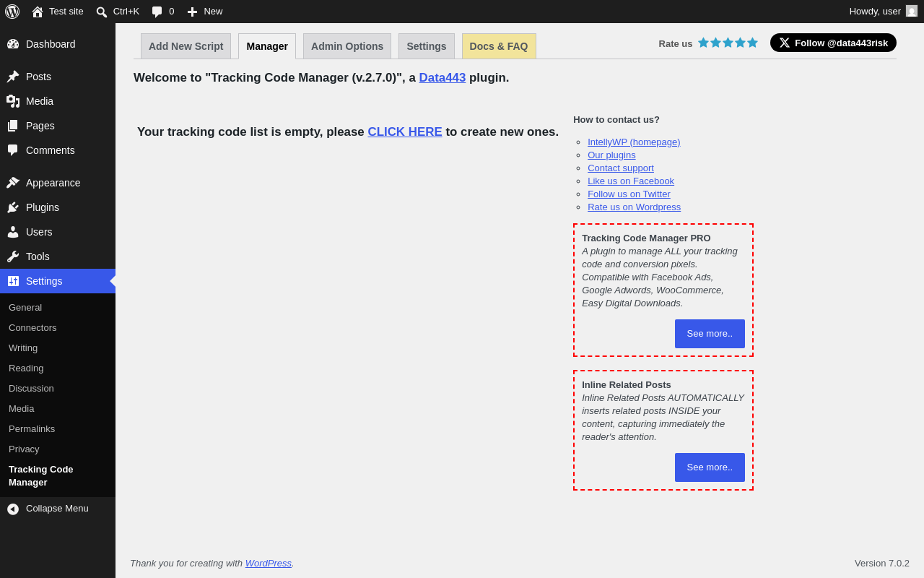Open the user avatar at top right
Image resolution: width=924 pixels, height=578 pixels.
912,11
